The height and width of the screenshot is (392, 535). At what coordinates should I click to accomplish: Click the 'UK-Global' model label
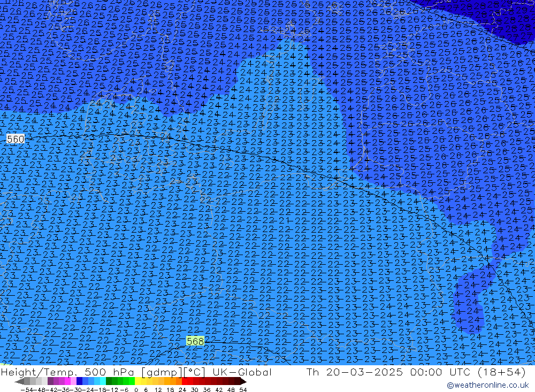pos(242,372)
